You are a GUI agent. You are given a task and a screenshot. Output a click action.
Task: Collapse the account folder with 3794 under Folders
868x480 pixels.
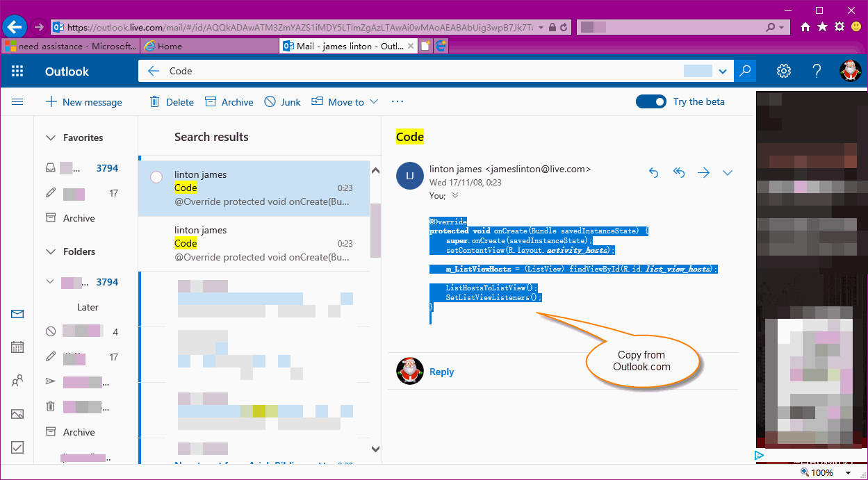49,282
